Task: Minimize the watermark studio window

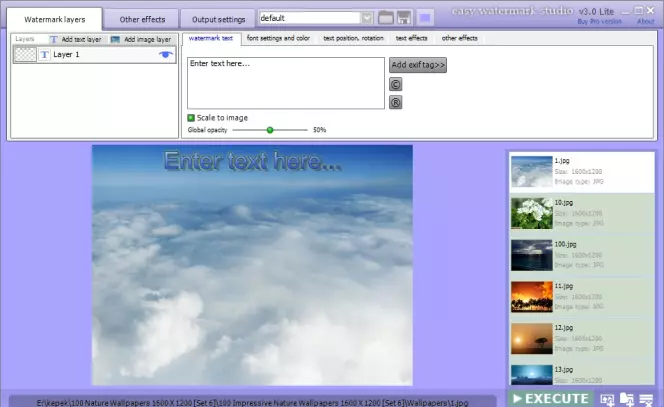Action: tap(626, 11)
